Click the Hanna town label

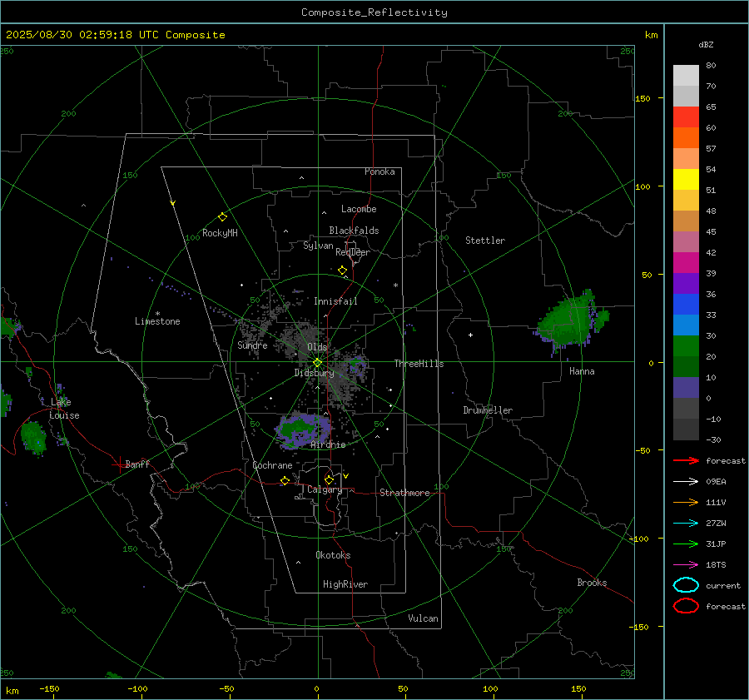tap(582, 371)
